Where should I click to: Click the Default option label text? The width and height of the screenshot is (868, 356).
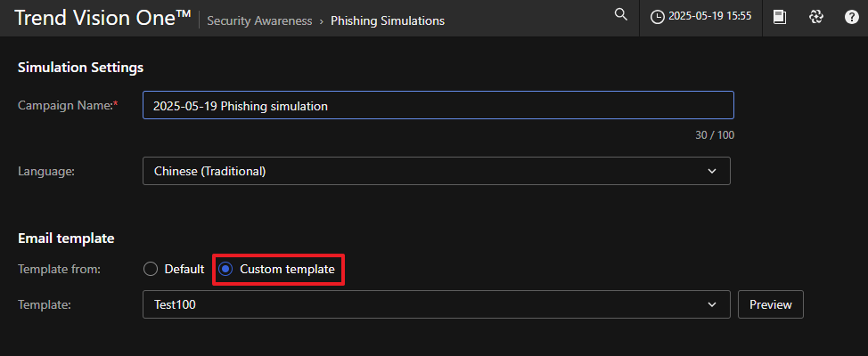point(184,269)
